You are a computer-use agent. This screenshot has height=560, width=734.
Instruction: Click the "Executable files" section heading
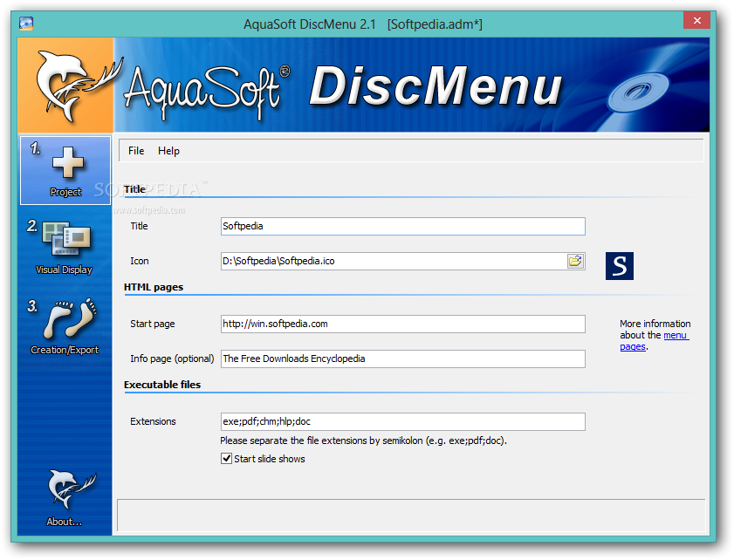162,385
